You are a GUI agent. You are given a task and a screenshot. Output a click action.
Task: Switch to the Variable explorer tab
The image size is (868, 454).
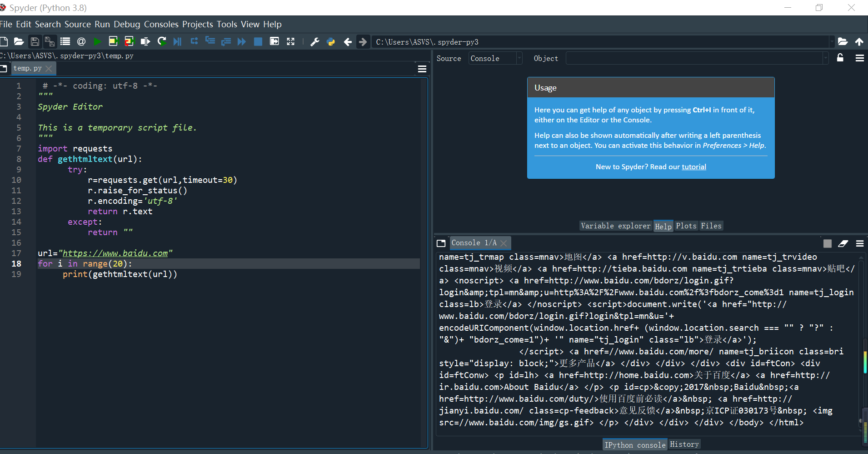click(x=616, y=226)
